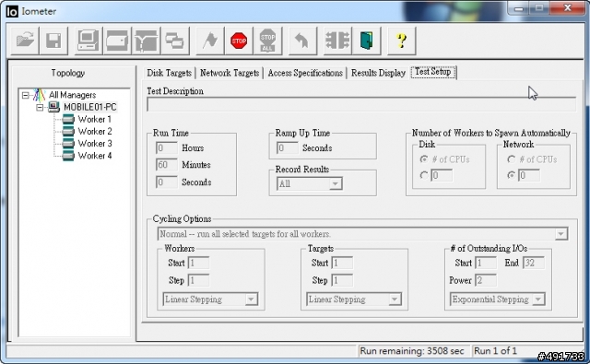Open the Access Specifications tab
This screenshot has width=590, height=364.
point(305,73)
